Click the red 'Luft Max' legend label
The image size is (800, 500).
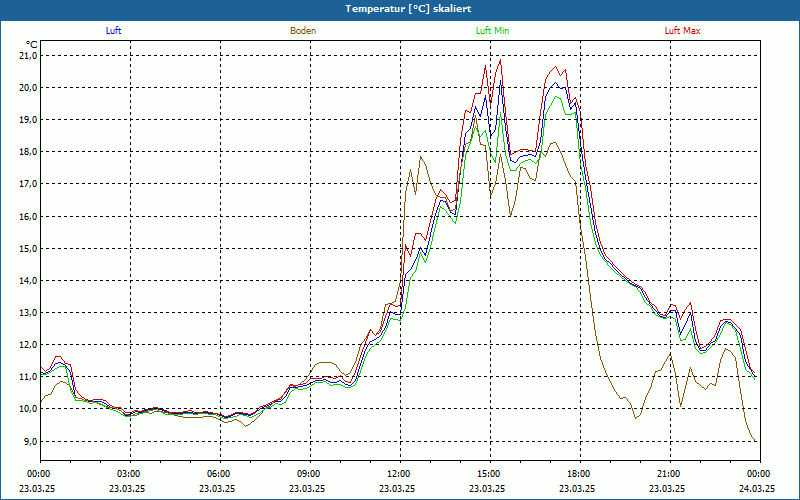tap(682, 31)
